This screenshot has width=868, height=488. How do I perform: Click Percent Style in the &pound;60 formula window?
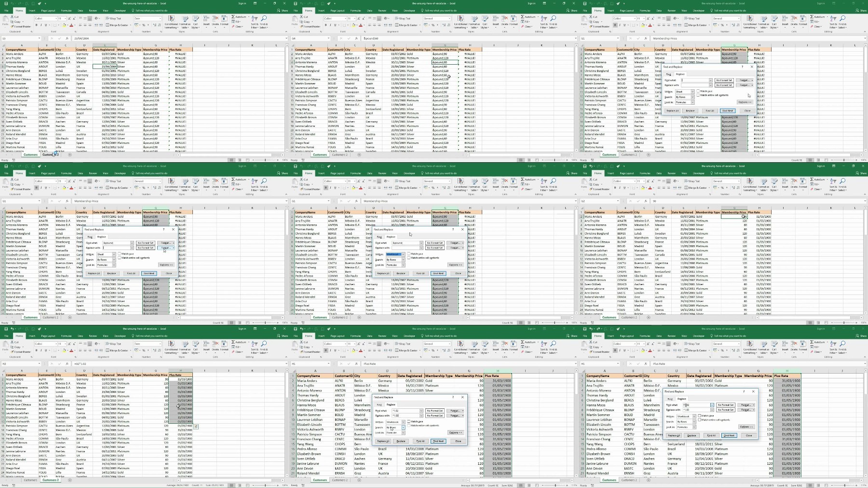pyautogui.click(x=433, y=25)
